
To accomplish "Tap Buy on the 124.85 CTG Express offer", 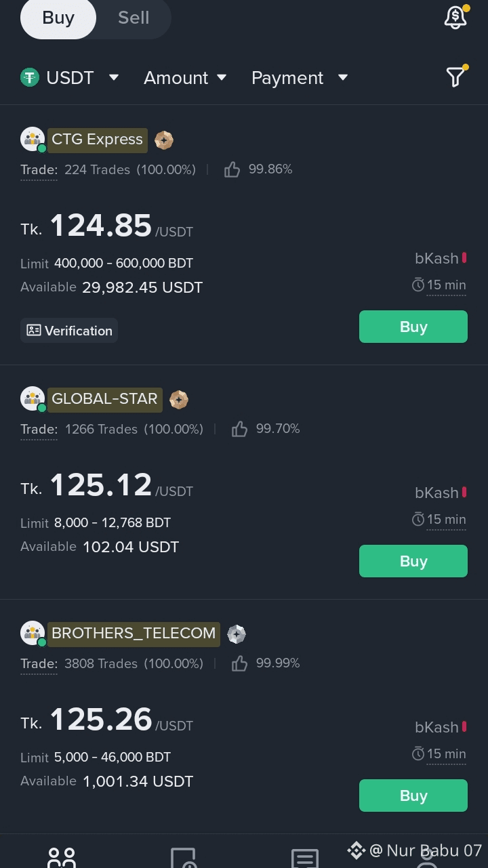I will pyautogui.click(x=413, y=327).
